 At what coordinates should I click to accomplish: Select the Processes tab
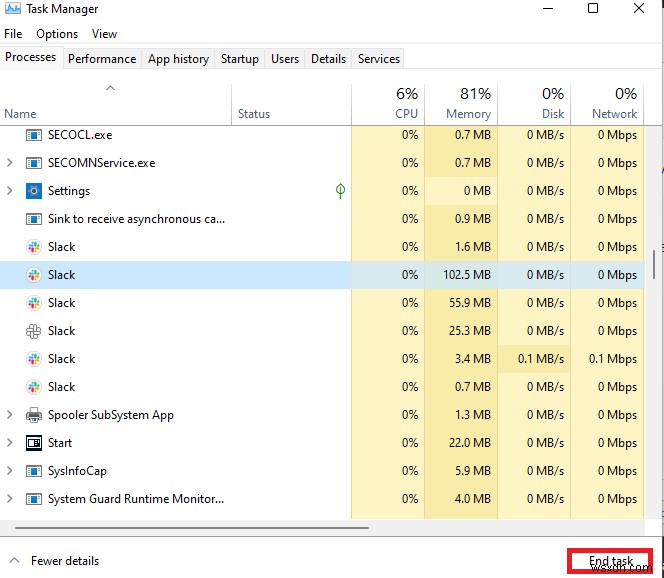pyautogui.click(x=30, y=57)
